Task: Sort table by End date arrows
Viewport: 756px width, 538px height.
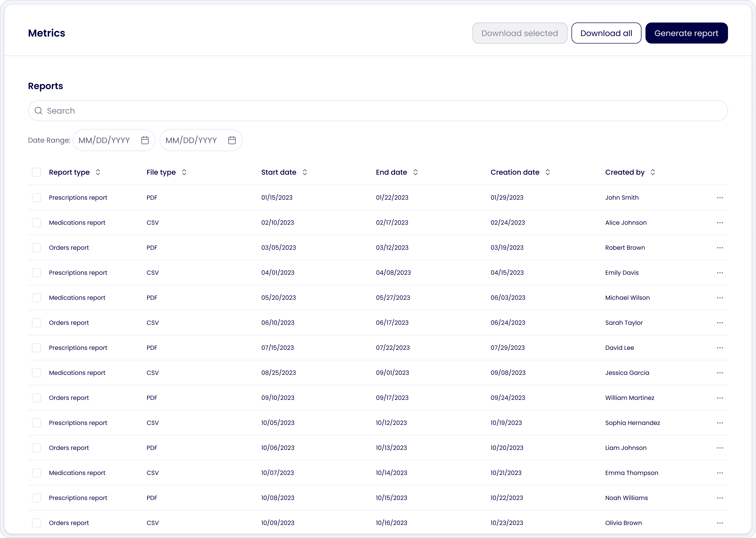Action: (x=415, y=172)
